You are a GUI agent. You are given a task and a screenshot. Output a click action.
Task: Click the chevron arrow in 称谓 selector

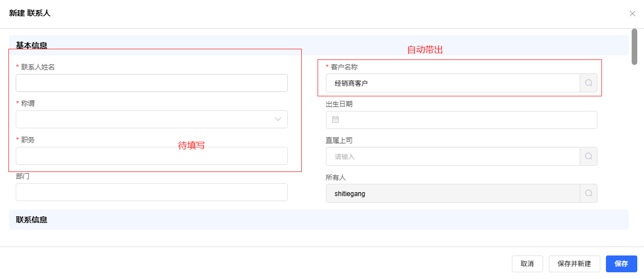click(278, 119)
